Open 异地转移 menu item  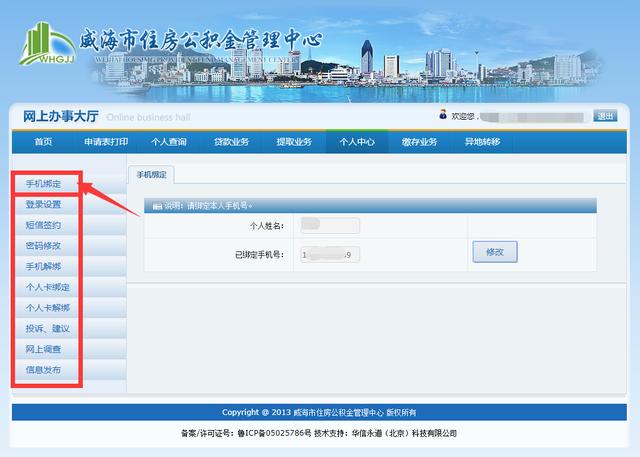482,142
